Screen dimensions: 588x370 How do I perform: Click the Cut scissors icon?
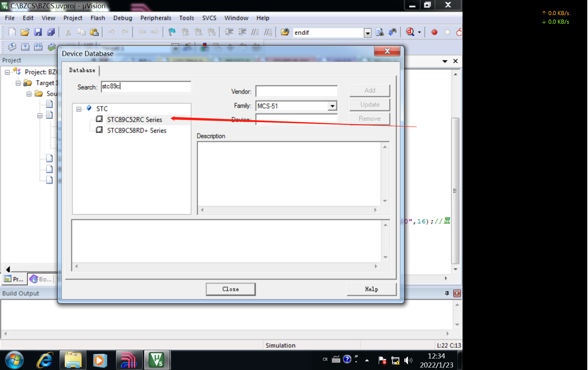[68, 32]
